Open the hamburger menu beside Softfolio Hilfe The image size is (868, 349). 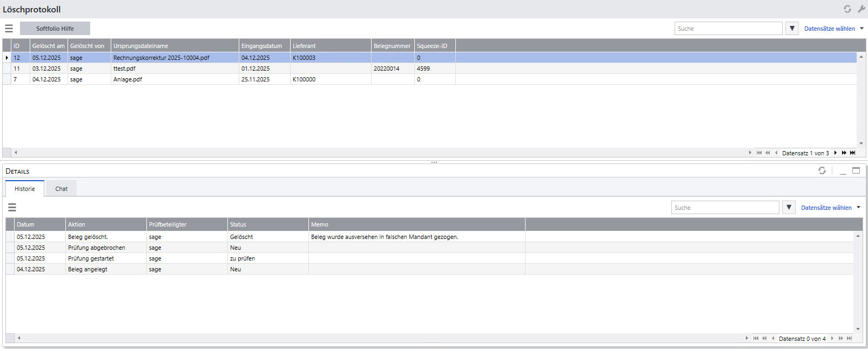[9, 29]
